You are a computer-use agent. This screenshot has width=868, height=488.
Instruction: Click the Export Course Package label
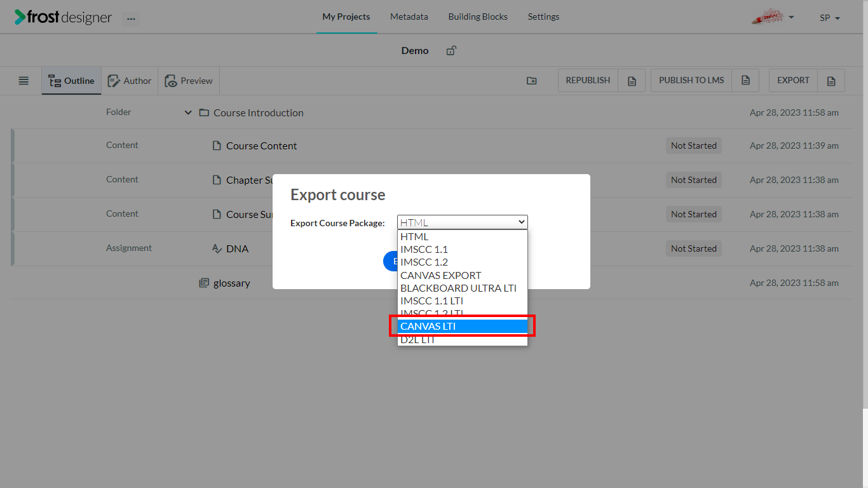pyautogui.click(x=338, y=223)
